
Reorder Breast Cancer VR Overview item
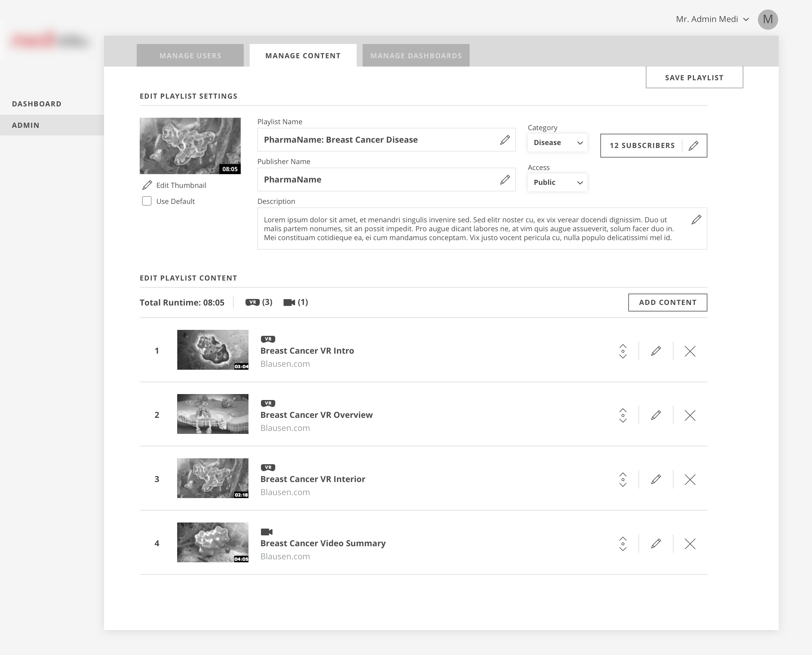pyautogui.click(x=623, y=415)
